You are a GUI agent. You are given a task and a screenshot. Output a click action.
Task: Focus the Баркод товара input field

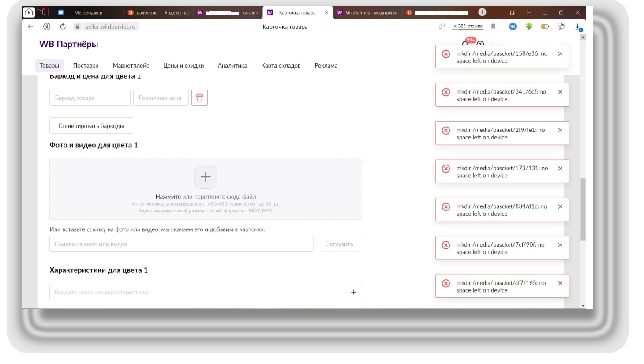(x=90, y=98)
